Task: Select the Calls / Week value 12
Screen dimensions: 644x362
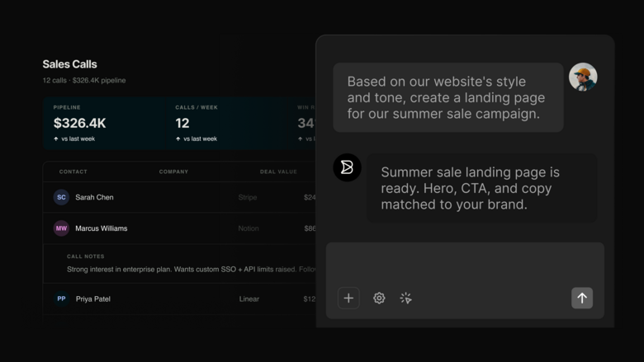Action: [x=182, y=123]
